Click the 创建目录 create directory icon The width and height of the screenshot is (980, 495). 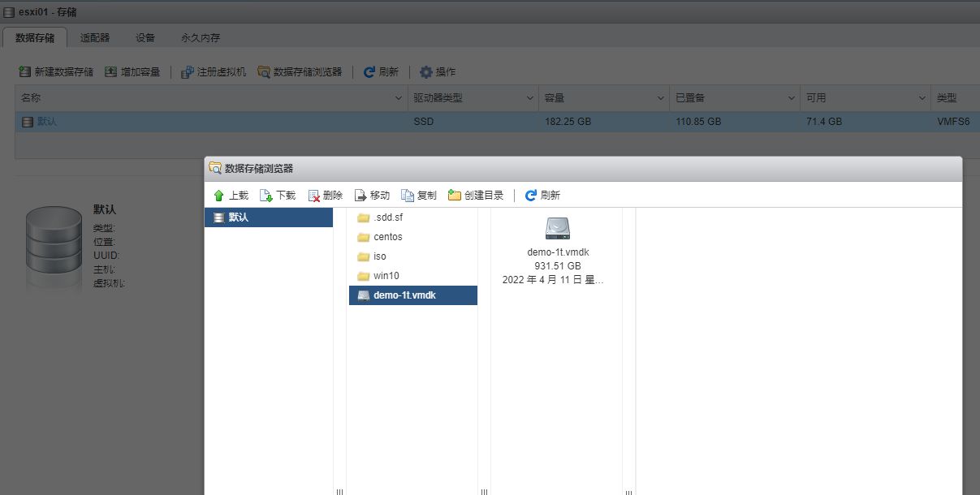click(477, 195)
